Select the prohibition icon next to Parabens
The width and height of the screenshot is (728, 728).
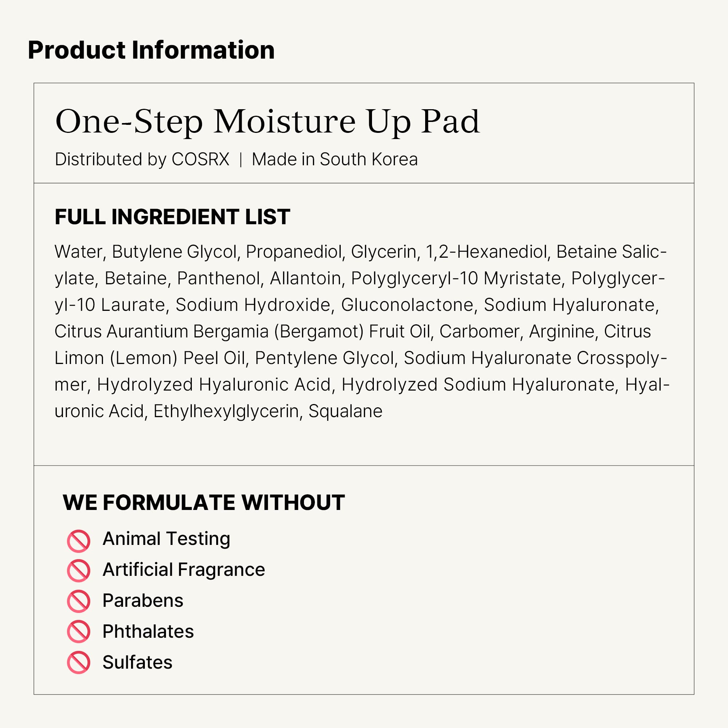point(78,601)
